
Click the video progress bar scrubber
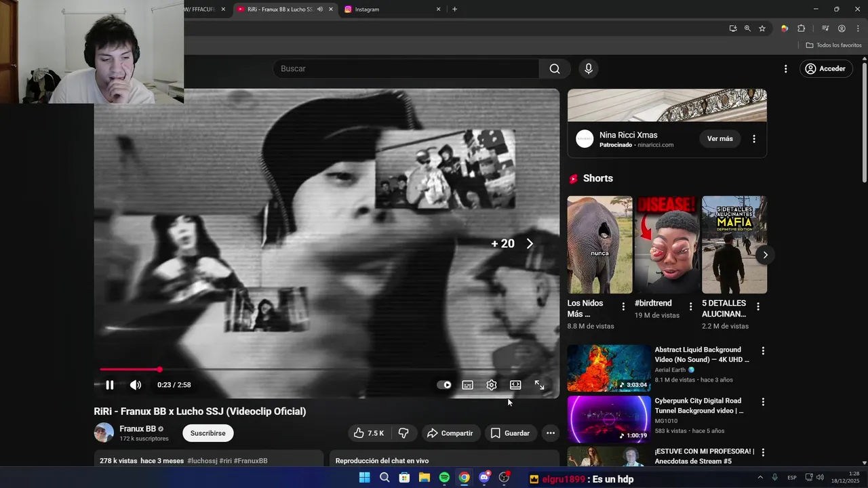159,369
